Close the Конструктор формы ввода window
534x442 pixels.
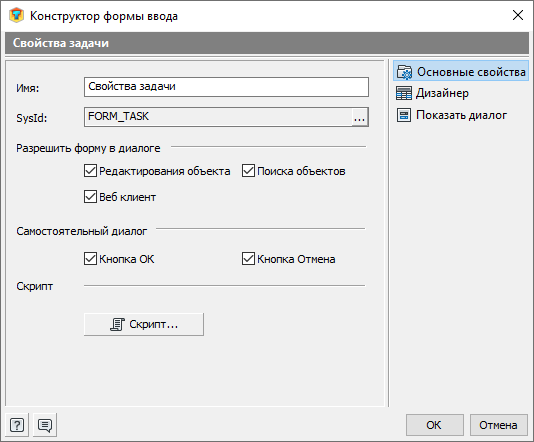coord(518,15)
